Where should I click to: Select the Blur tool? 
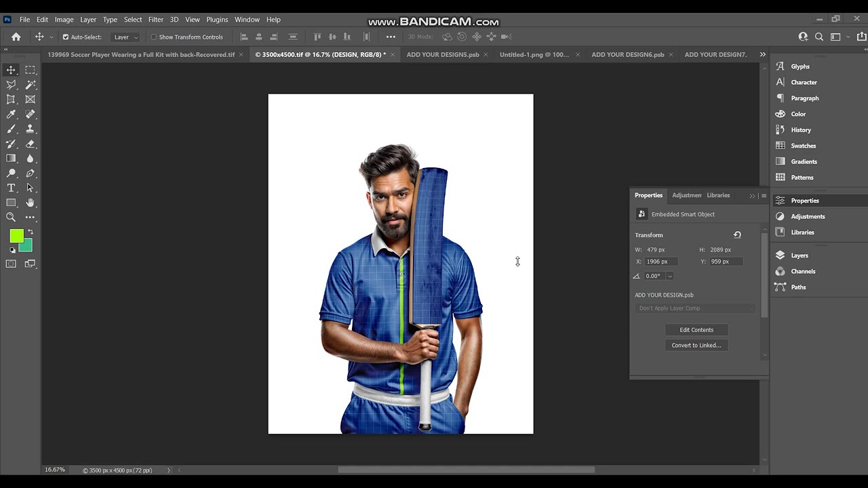[x=31, y=159]
